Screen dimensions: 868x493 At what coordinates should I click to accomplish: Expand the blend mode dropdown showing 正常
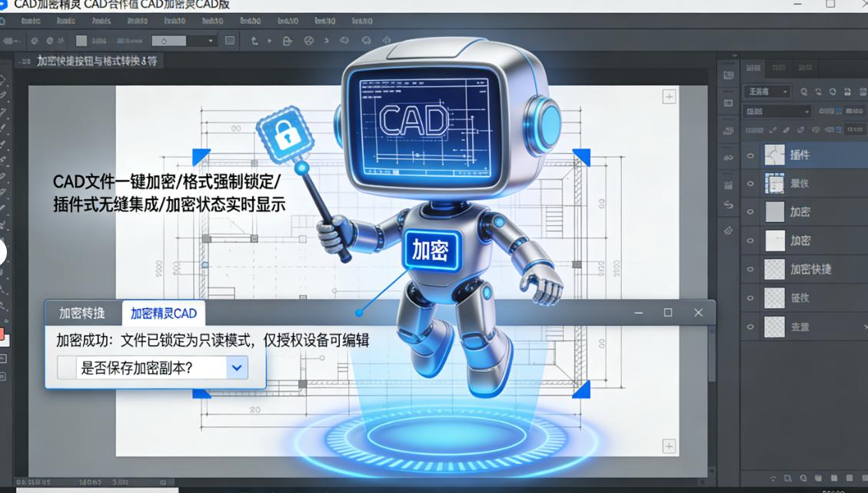(x=767, y=91)
